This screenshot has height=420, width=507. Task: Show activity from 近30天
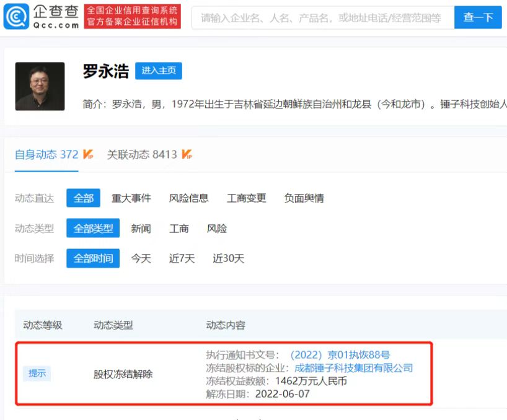228,258
